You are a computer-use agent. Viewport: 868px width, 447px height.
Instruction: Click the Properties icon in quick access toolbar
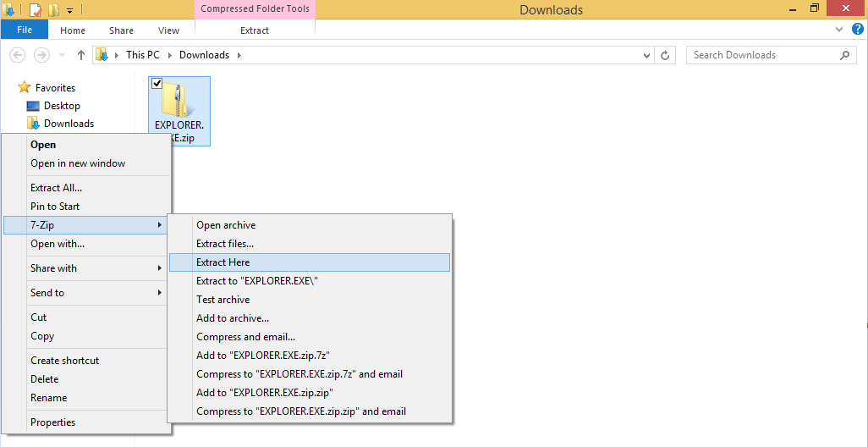tap(36, 10)
